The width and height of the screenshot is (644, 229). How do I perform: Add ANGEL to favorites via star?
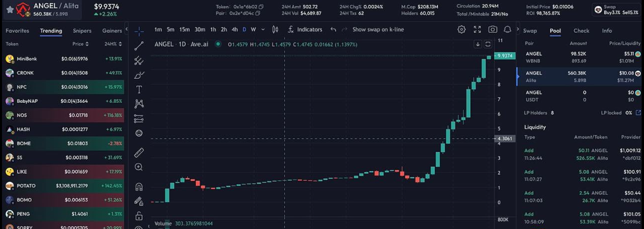[10, 10]
